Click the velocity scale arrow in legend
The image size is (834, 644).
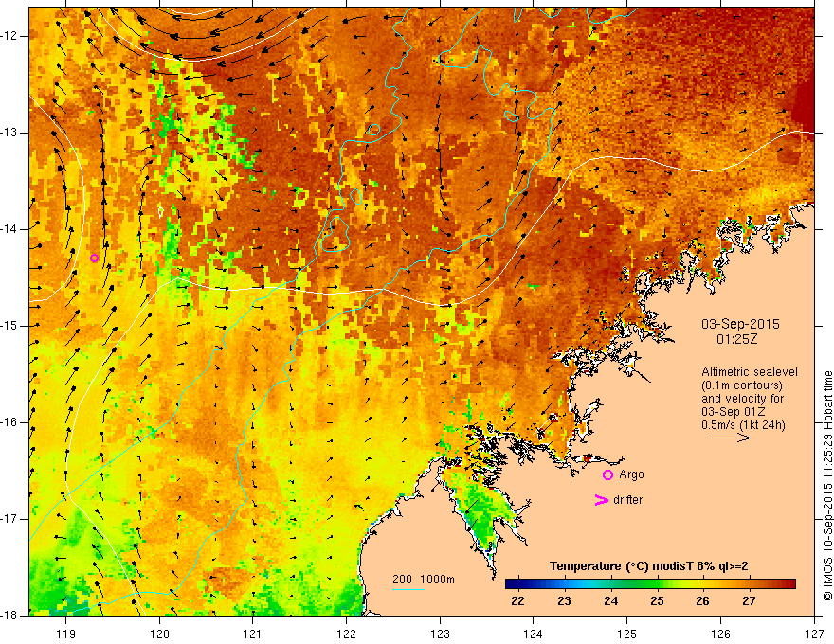tap(731, 438)
